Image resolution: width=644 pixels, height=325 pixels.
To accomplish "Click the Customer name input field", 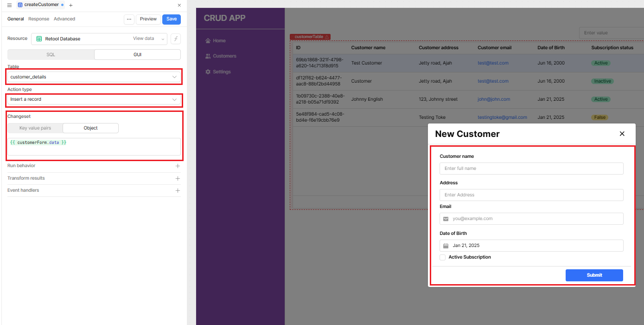I will pyautogui.click(x=531, y=169).
